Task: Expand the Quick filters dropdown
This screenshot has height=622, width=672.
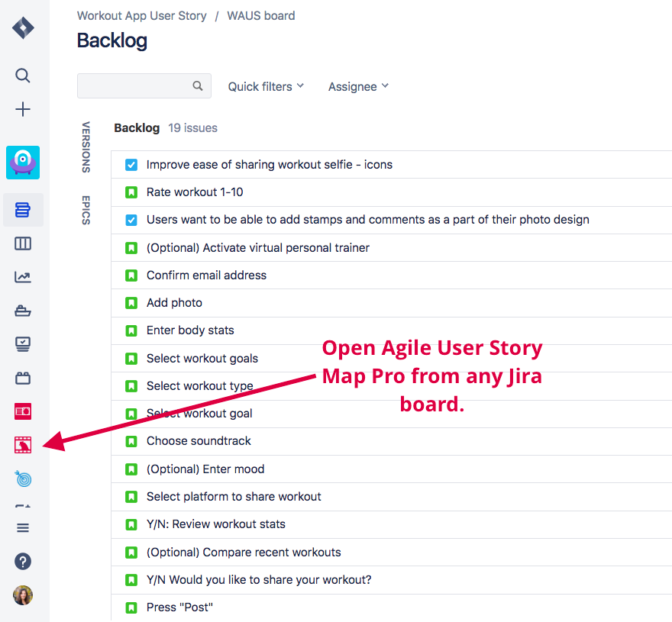Action: (266, 86)
